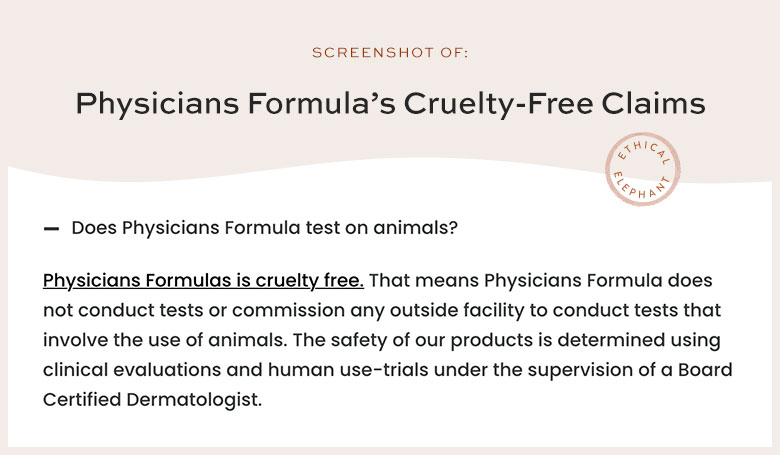Click 'Cruelty-Free' in the main heading
This screenshot has height=455, width=780.
click(498, 104)
